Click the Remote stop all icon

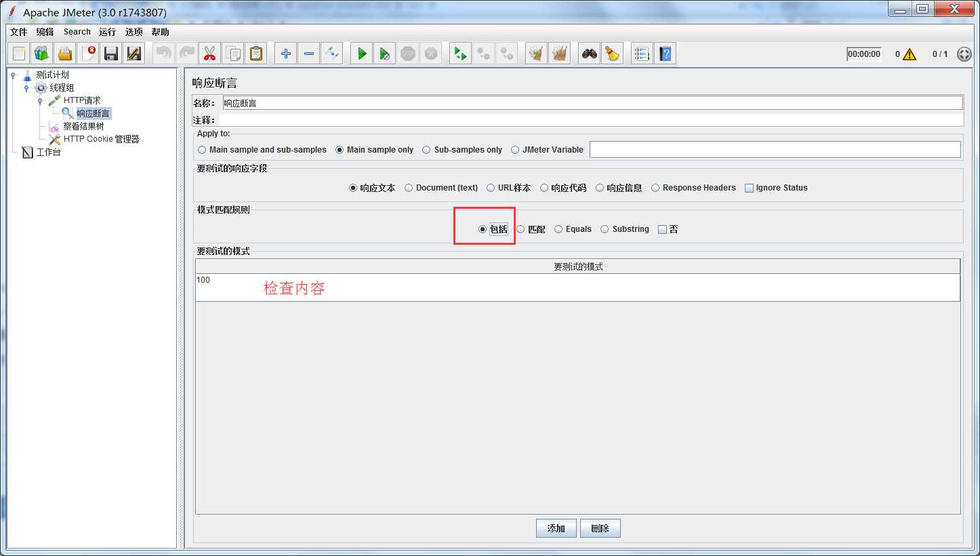click(484, 54)
